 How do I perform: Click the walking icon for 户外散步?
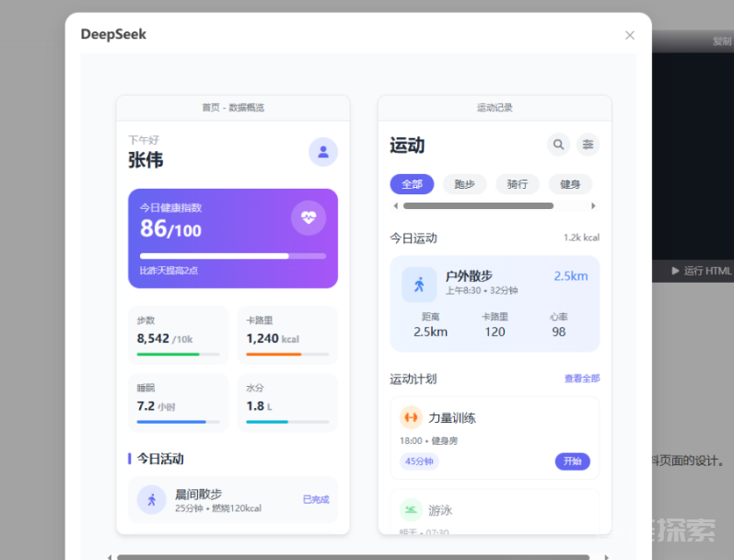pyautogui.click(x=419, y=285)
